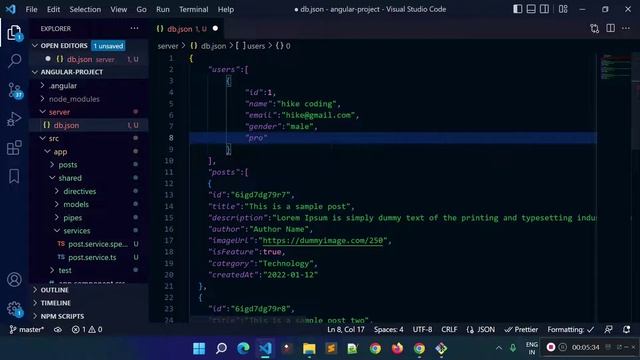This screenshot has height=360, width=640.
Task: Click the editor minimap
Action: [616, 67]
